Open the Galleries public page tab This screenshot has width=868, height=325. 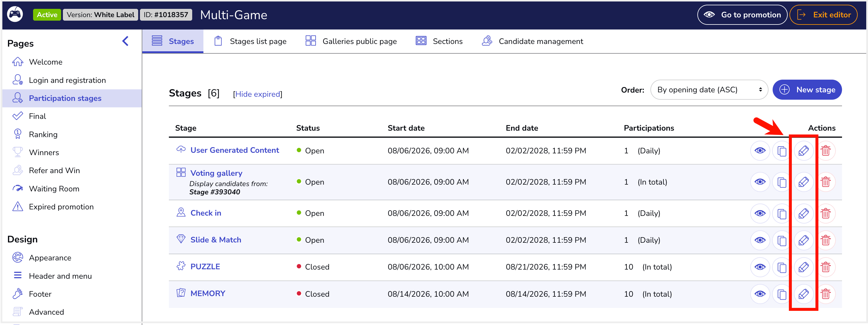(x=351, y=41)
